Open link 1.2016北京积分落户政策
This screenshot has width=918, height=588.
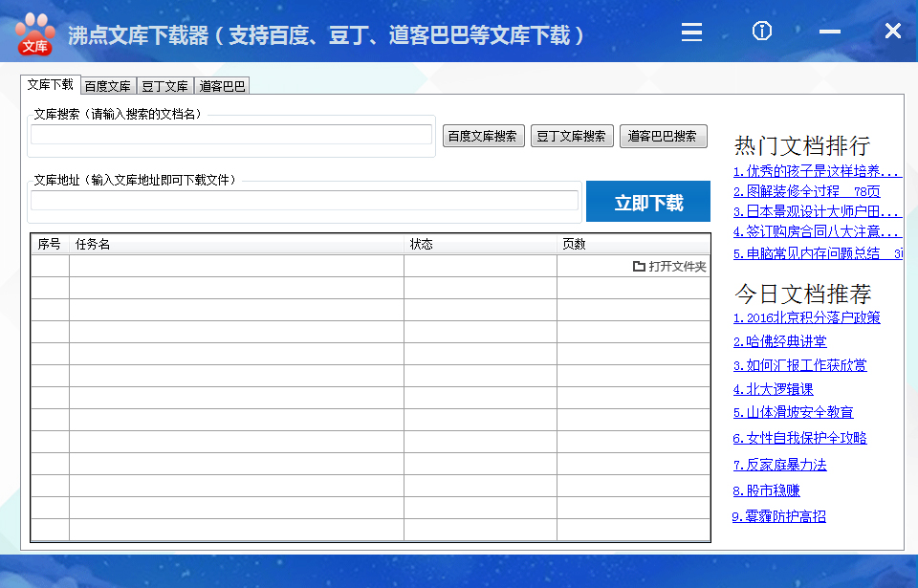(x=806, y=318)
